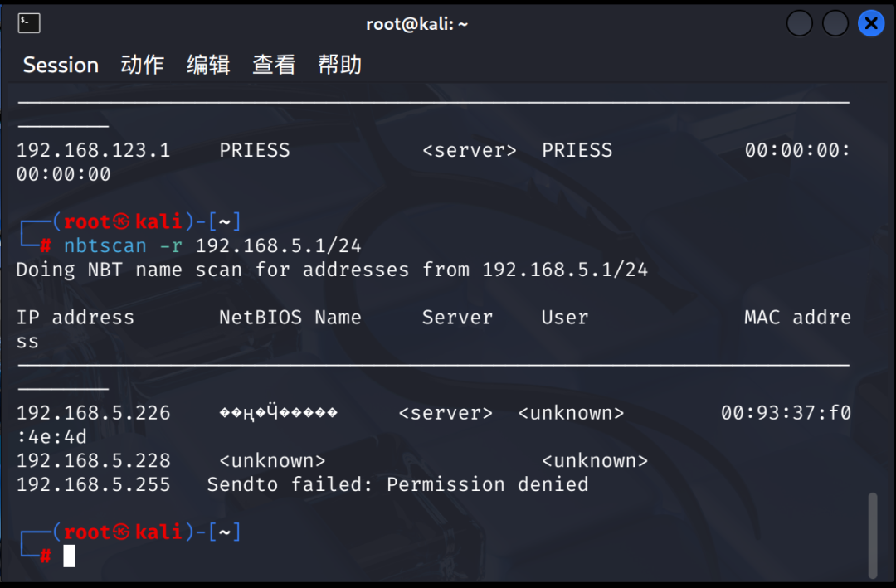Click the IP address 192.168.5.226
This screenshot has width=896, height=588.
tap(93, 413)
